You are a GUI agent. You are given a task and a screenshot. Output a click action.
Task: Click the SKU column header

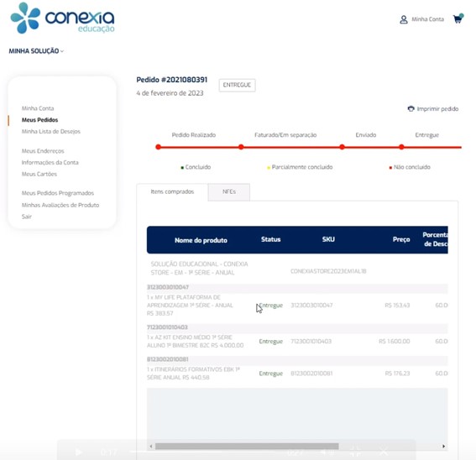coord(328,239)
